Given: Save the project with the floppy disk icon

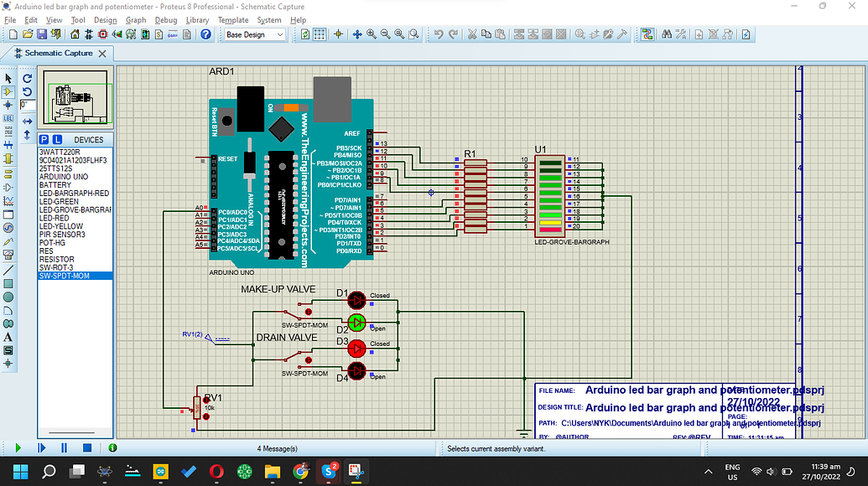Looking at the screenshot, I should 42,34.
